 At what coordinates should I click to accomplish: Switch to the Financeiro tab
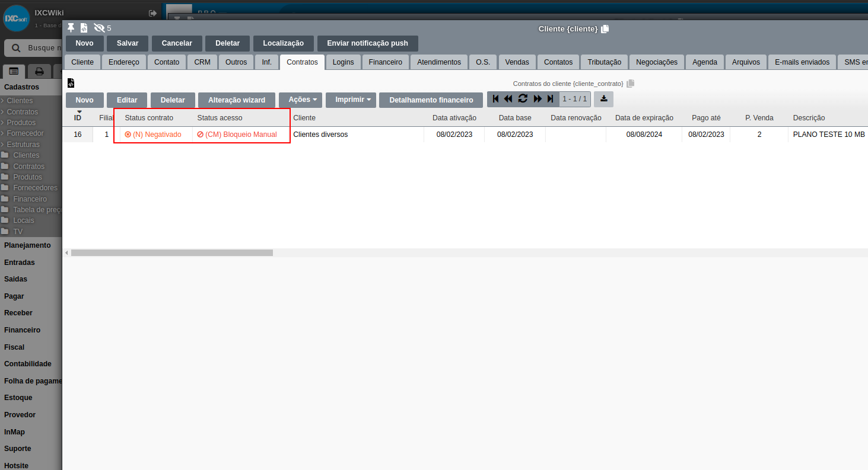click(x=386, y=62)
